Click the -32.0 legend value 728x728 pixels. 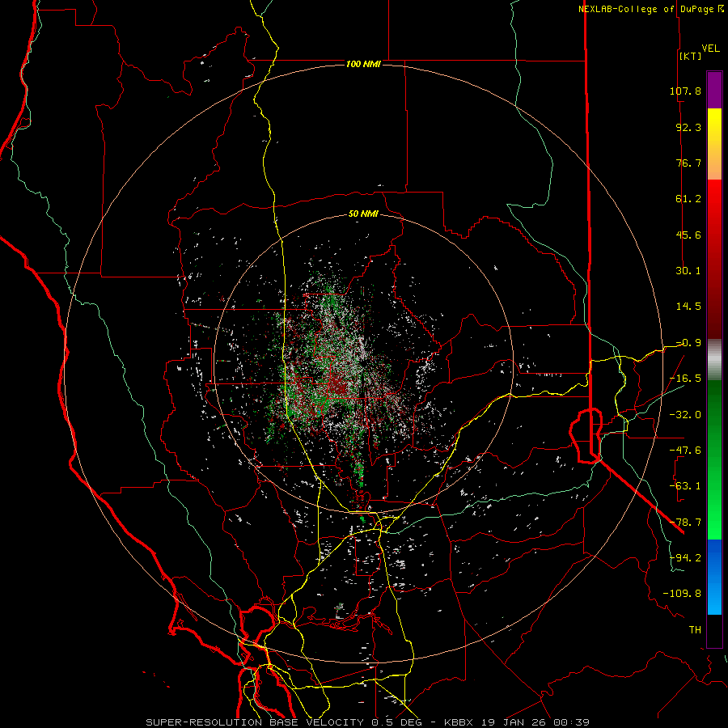click(x=685, y=415)
